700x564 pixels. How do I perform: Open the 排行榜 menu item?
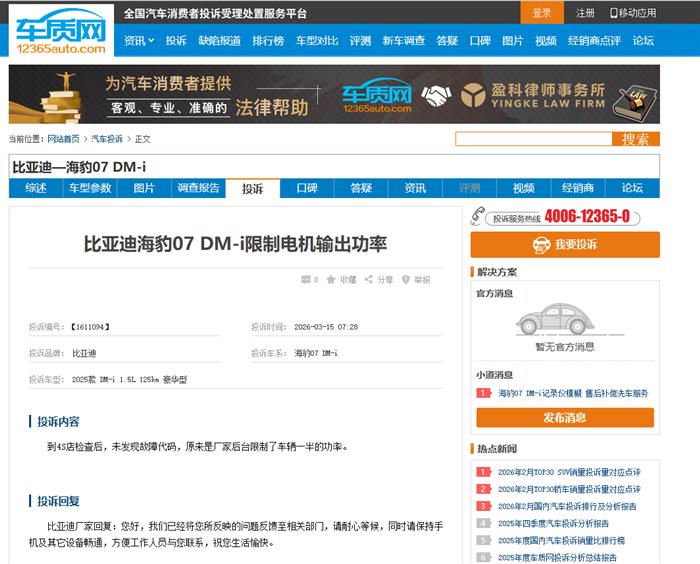click(267, 41)
